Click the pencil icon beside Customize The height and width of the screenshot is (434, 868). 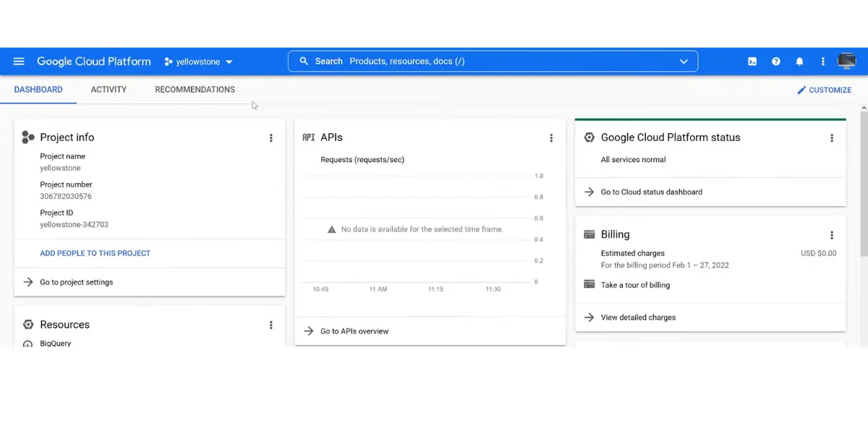[801, 90]
